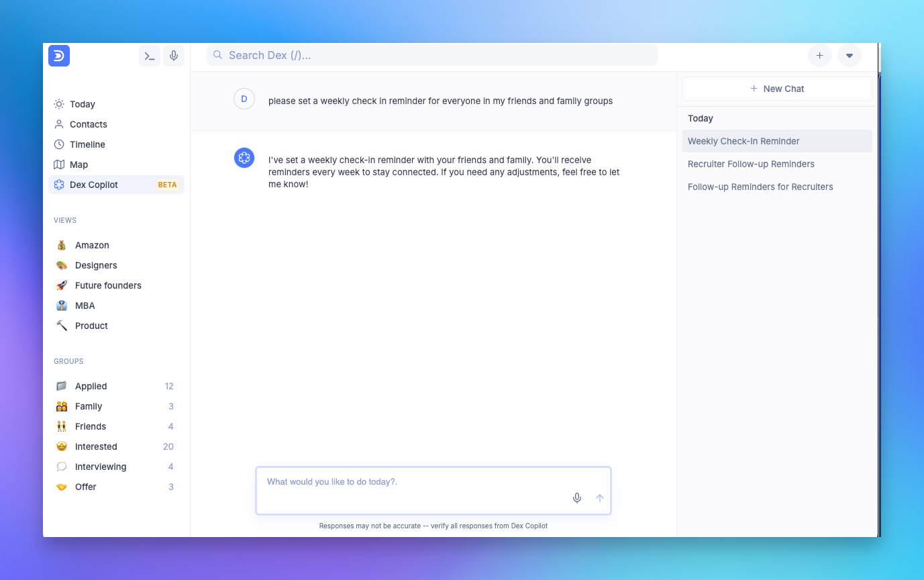Click the Copilot response text
This screenshot has height=580, width=924.
[444, 172]
